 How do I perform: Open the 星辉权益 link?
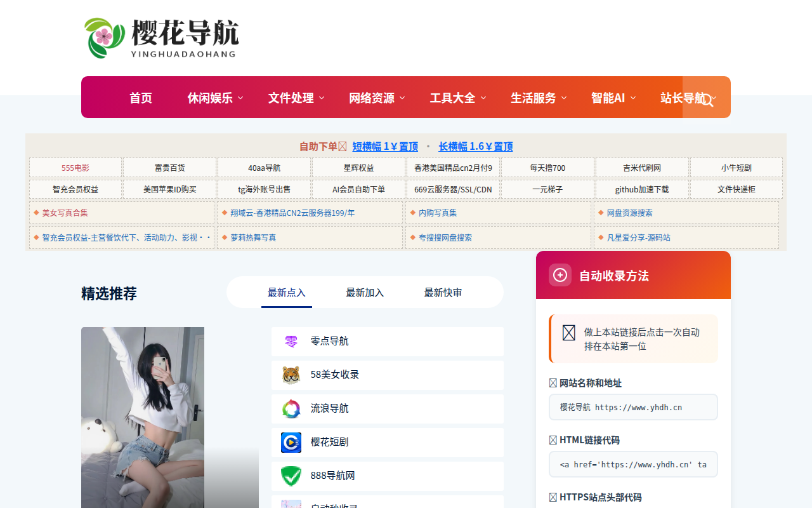(x=359, y=168)
